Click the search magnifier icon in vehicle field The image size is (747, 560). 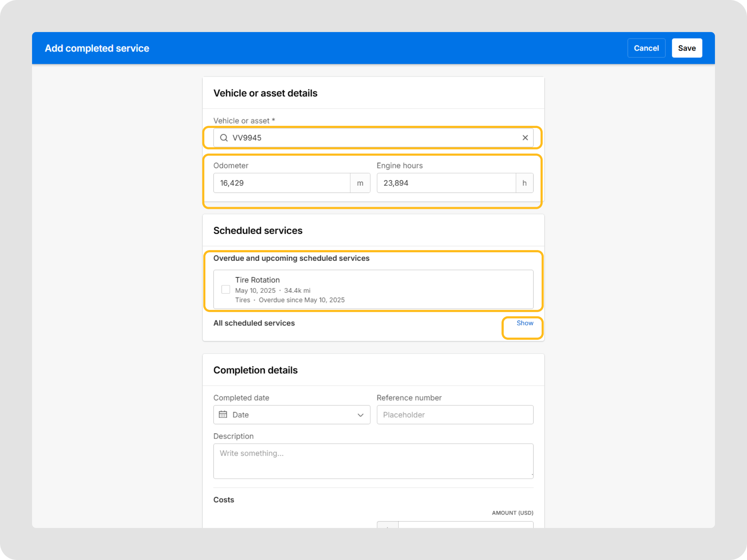pyautogui.click(x=224, y=138)
